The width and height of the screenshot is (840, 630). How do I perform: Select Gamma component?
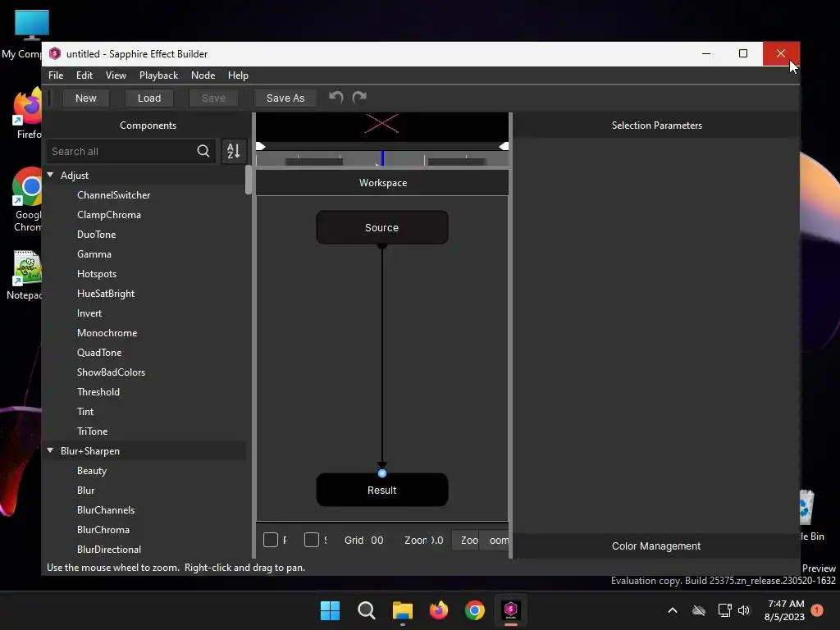click(94, 254)
